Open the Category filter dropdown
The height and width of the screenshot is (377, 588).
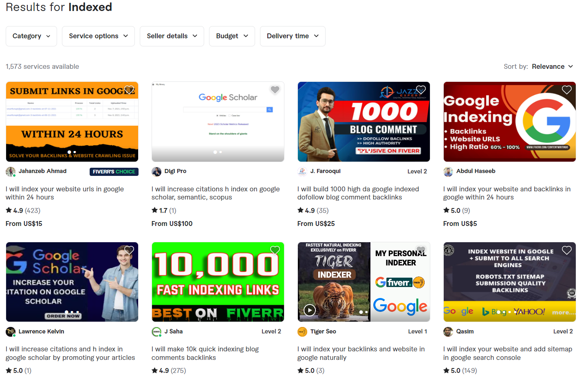(31, 36)
